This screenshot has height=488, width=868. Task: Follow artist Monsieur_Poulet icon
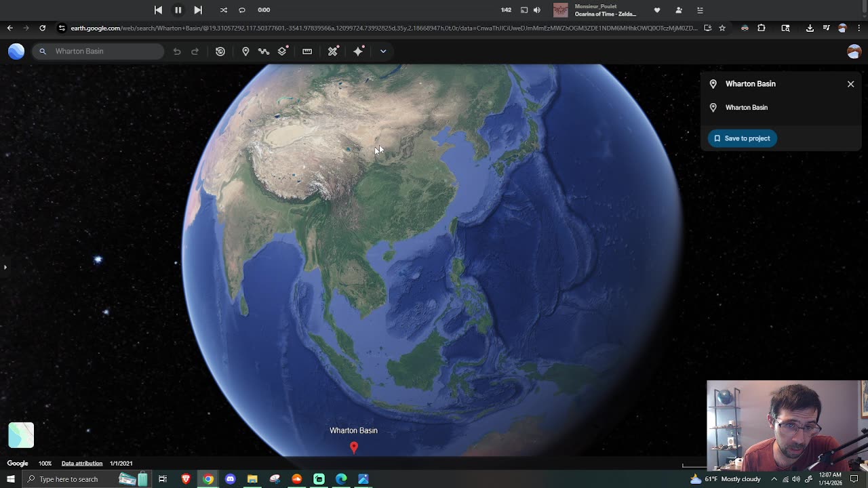(679, 10)
